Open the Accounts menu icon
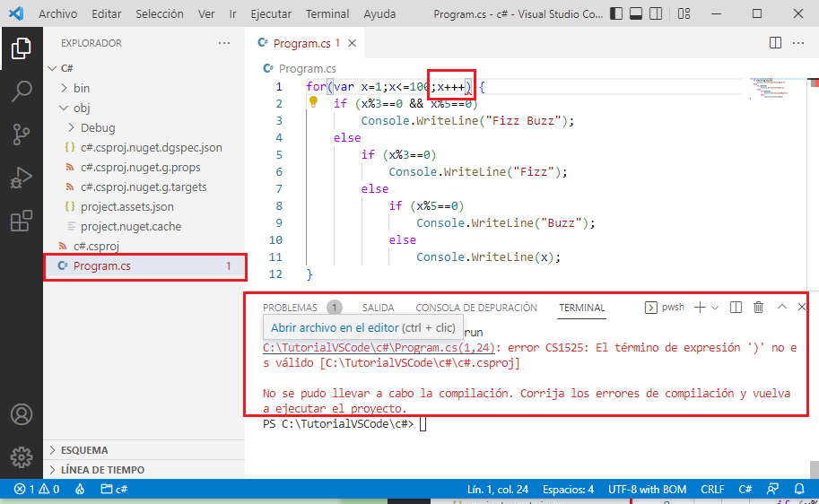819x504 pixels. 21,414
